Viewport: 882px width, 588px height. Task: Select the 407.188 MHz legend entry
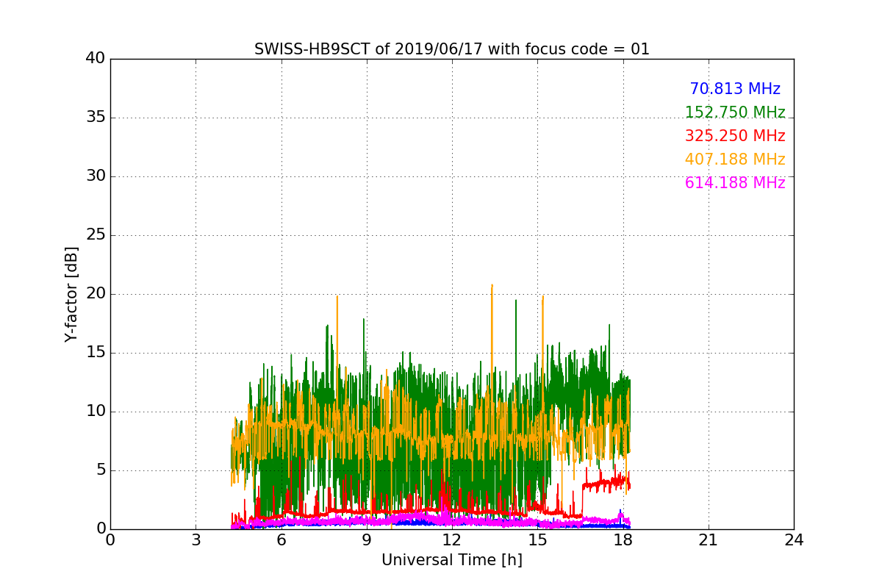735,159
